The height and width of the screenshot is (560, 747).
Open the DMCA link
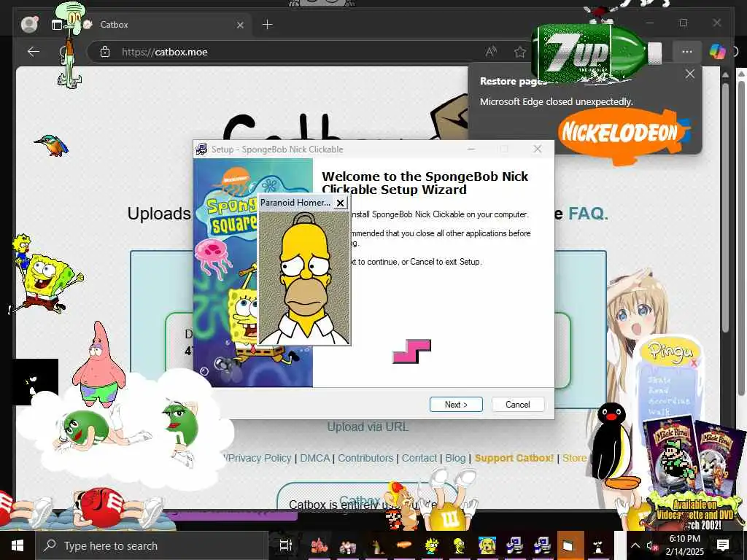(x=315, y=458)
